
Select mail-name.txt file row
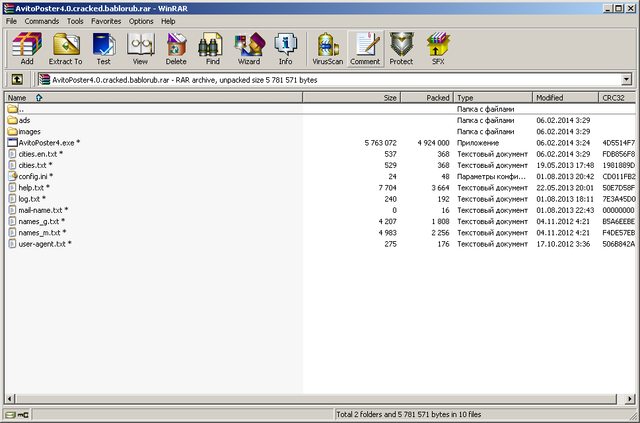pyautogui.click(x=320, y=210)
